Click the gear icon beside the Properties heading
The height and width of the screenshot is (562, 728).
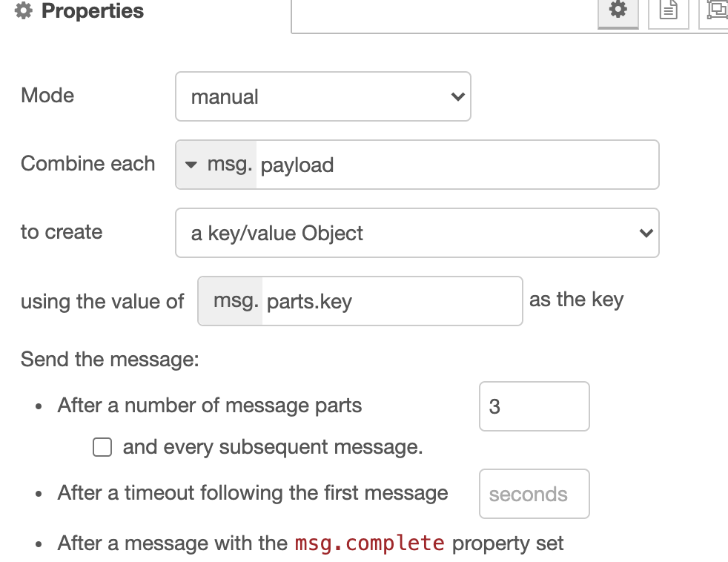(21, 11)
